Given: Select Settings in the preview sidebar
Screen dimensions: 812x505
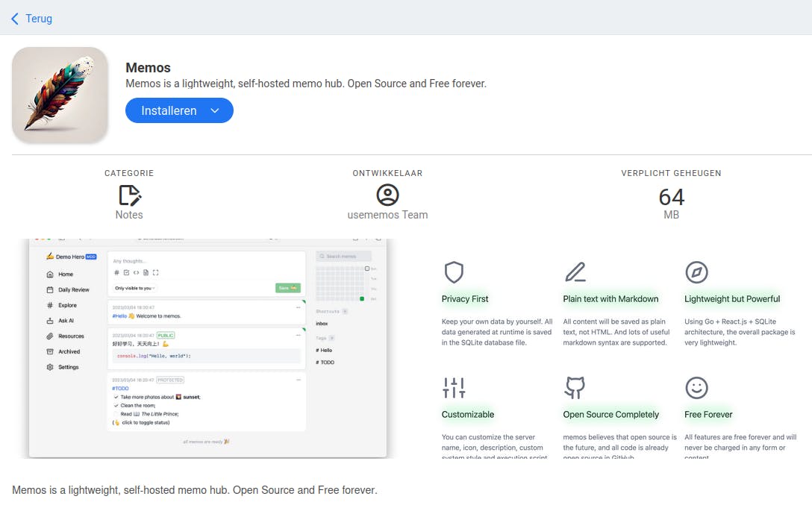Looking at the screenshot, I should [68, 367].
